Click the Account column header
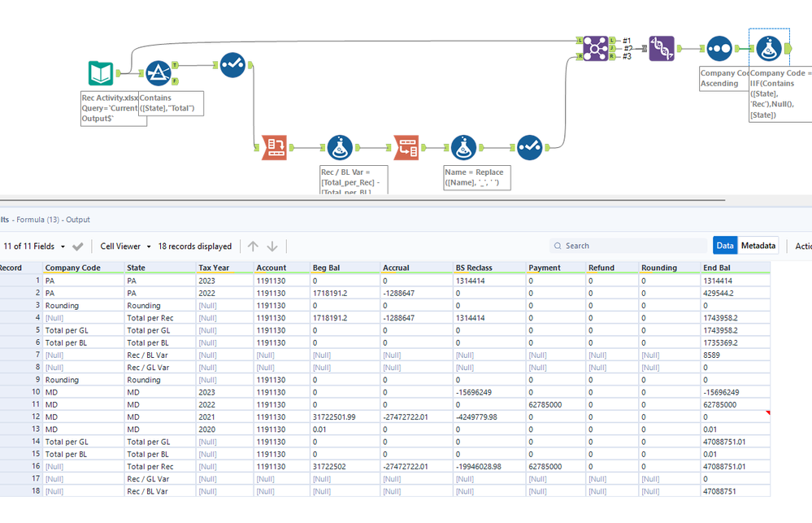 (282, 268)
